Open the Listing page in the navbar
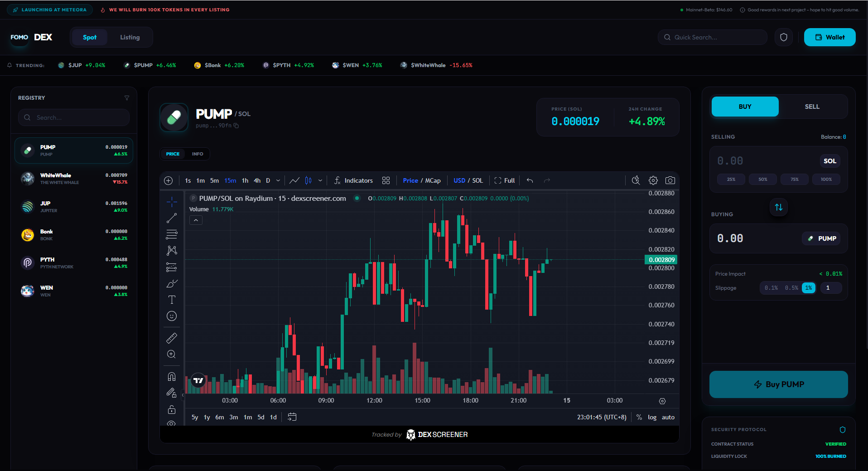The width and height of the screenshot is (868, 471). (130, 37)
